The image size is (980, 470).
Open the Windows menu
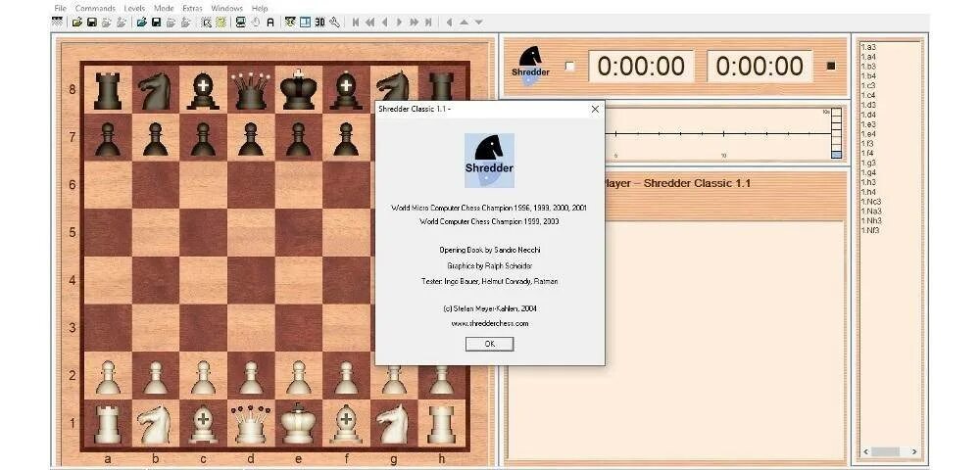[x=227, y=8]
